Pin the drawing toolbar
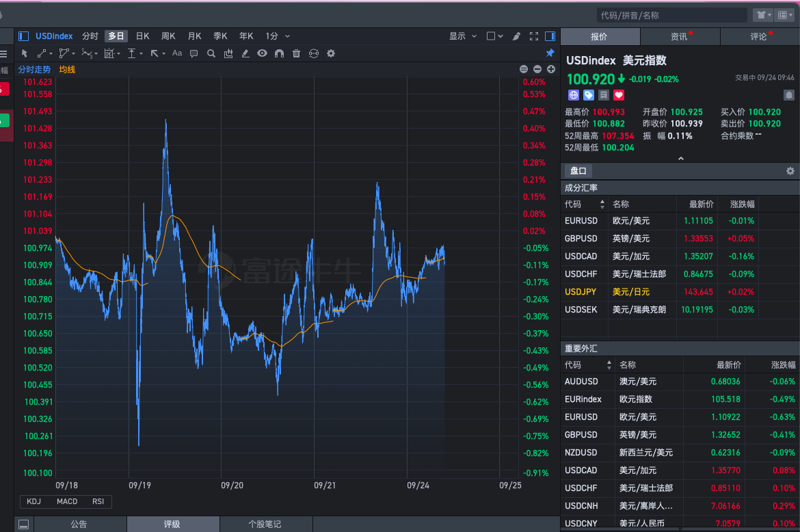 [x=550, y=53]
